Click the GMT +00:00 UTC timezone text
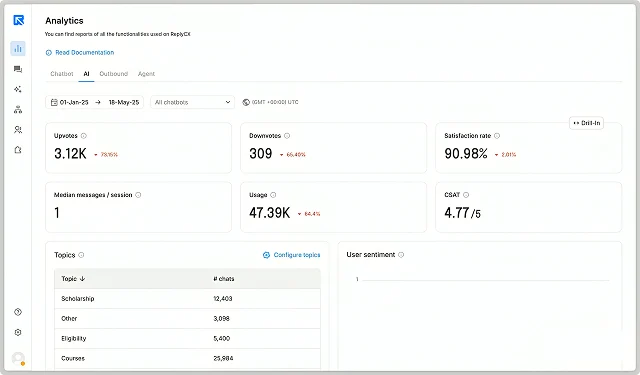 [x=275, y=102]
